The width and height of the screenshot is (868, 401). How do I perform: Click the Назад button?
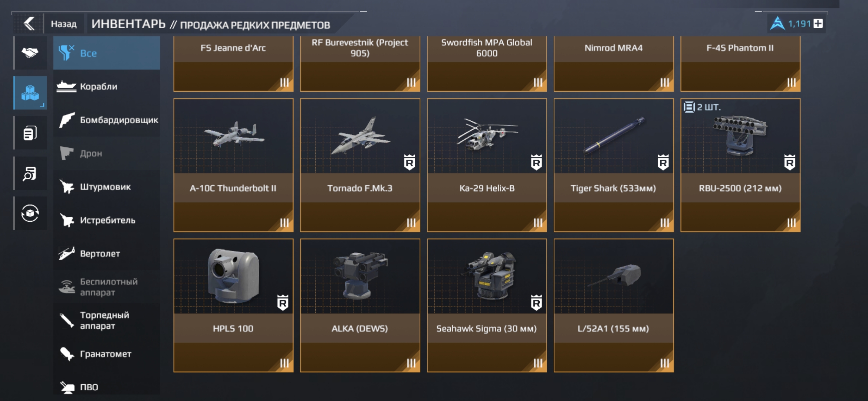click(64, 24)
